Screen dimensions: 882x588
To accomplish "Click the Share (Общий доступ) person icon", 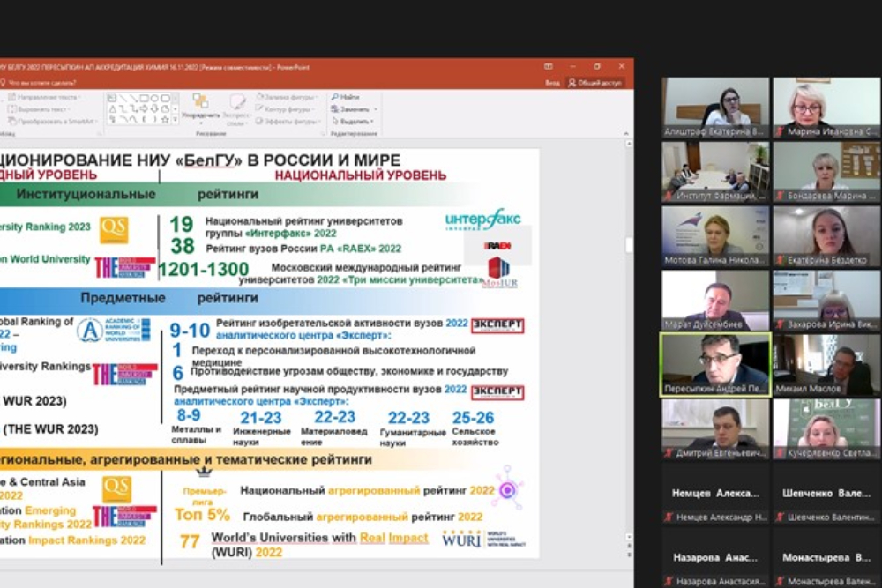I will click(572, 83).
